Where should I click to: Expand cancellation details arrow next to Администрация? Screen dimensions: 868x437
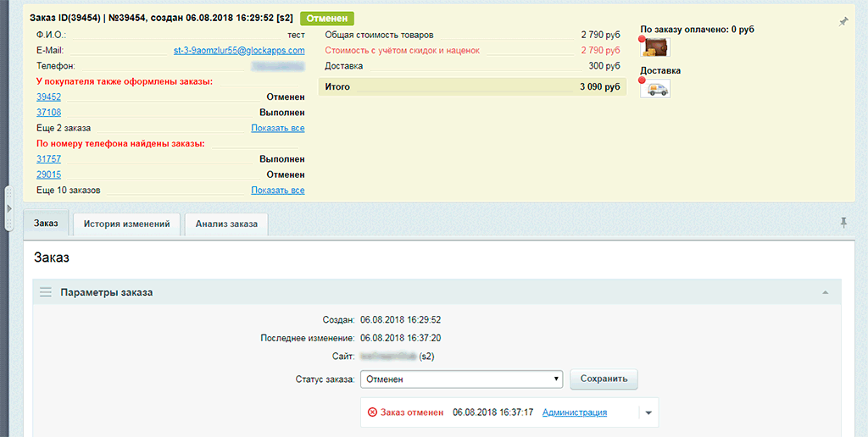point(648,413)
